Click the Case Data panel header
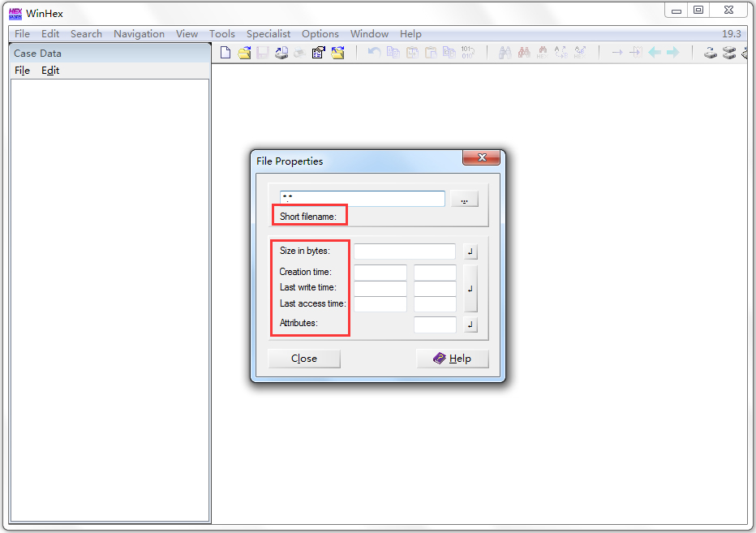This screenshot has width=756, height=533. [110, 53]
